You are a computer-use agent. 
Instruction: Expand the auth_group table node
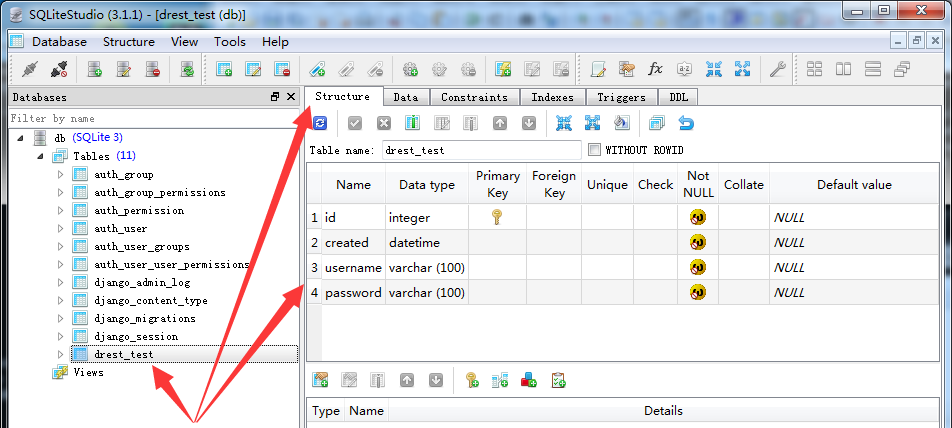[x=60, y=174]
